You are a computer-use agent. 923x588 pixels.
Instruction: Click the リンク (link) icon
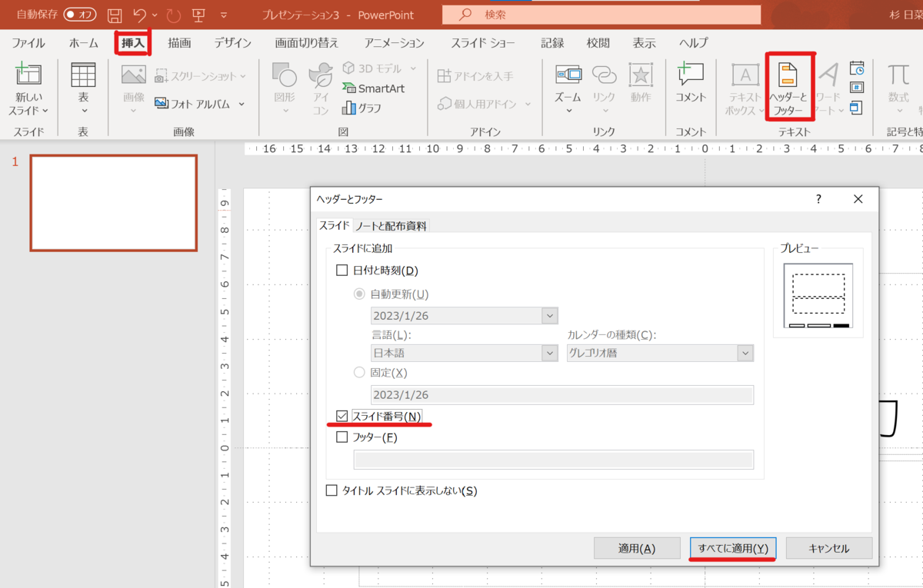tap(605, 75)
